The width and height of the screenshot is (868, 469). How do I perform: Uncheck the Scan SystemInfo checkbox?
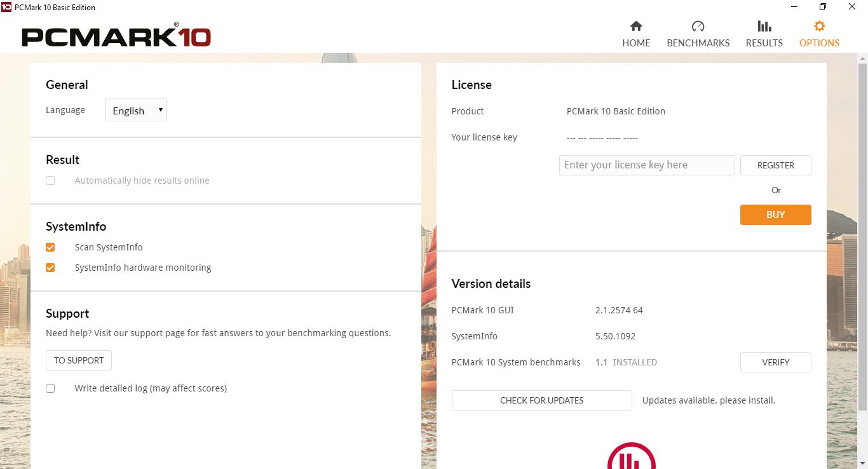50,247
